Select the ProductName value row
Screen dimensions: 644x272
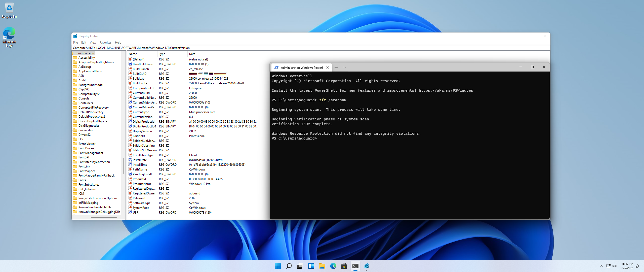(x=193, y=184)
